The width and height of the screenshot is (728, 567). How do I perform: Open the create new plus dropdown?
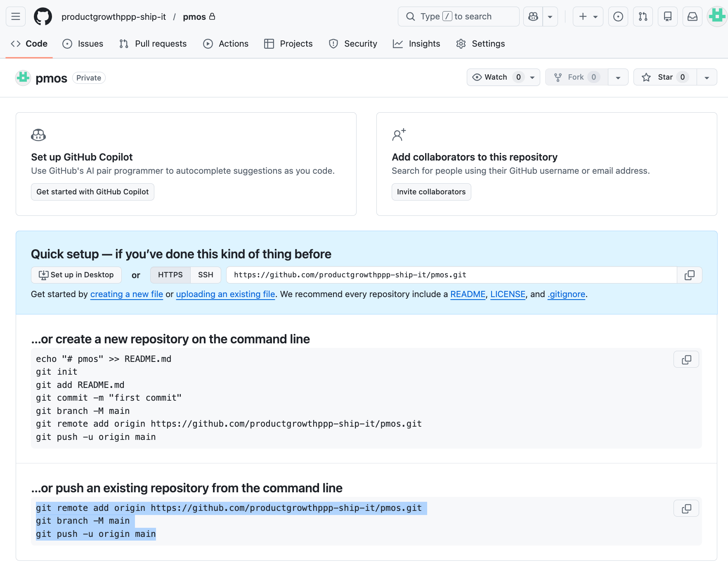pyautogui.click(x=588, y=17)
